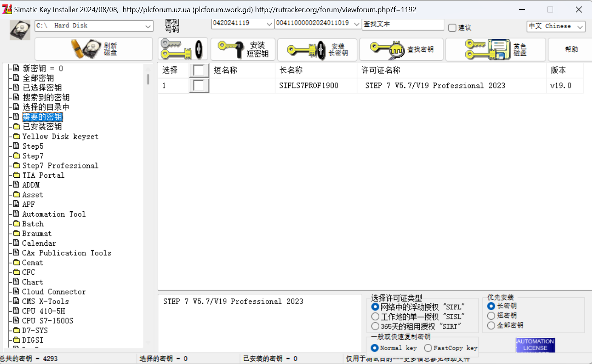Click the D7-SYS folder icon
This screenshot has width=592, height=364.
(17, 330)
